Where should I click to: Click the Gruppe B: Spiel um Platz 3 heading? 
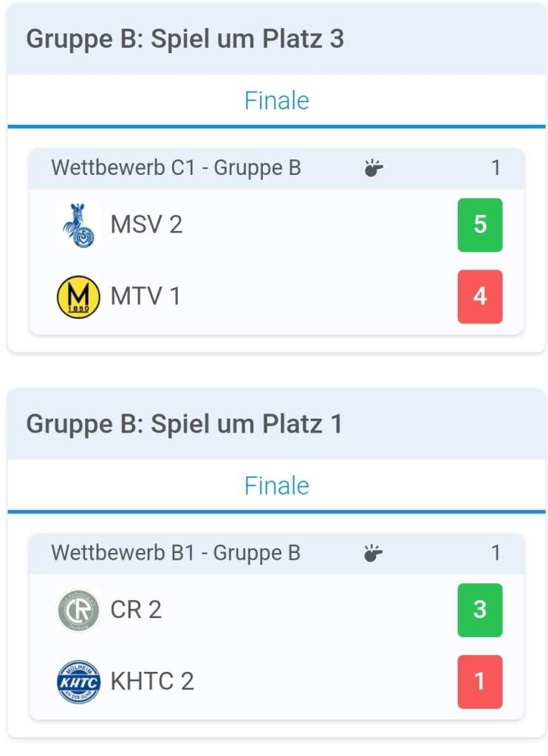[185, 39]
